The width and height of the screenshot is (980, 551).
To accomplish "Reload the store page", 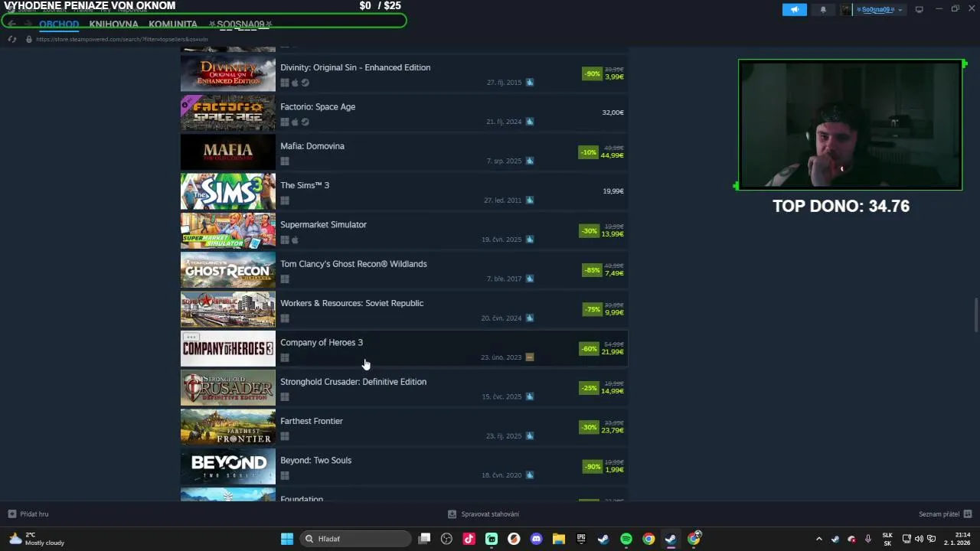I will (12, 39).
